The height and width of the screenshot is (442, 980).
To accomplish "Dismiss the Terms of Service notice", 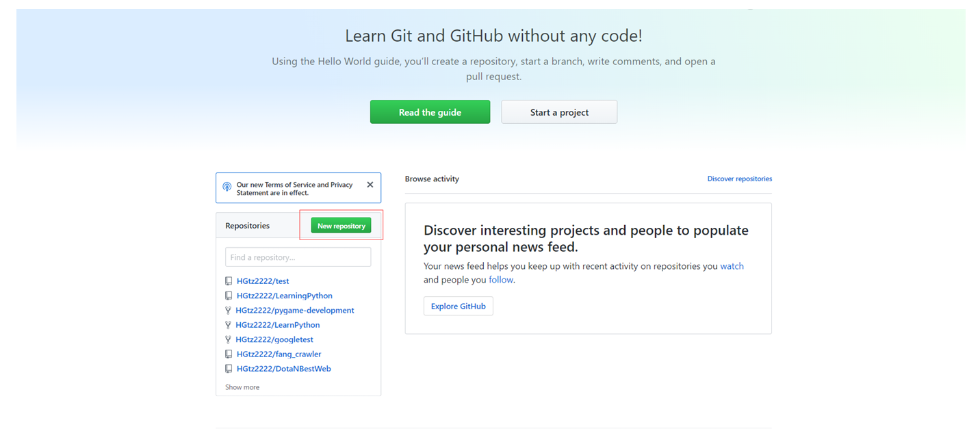I will 370,185.
